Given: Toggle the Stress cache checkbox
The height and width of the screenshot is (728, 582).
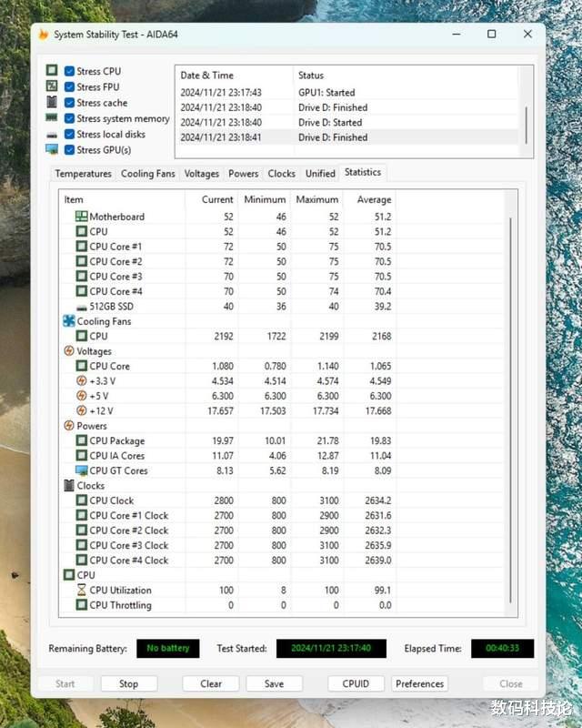Looking at the screenshot, I should click(70, 103).
